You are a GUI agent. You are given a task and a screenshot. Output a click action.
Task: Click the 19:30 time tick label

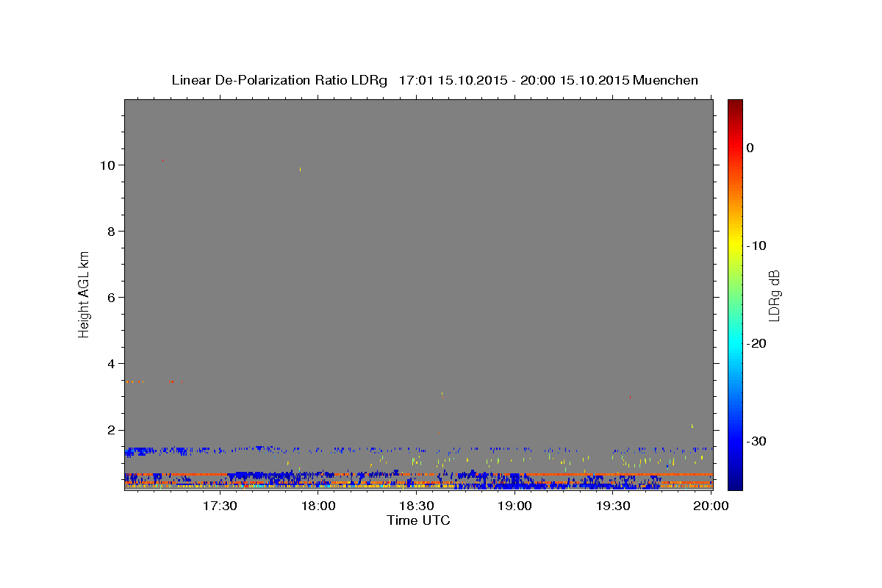pos(613,506)
